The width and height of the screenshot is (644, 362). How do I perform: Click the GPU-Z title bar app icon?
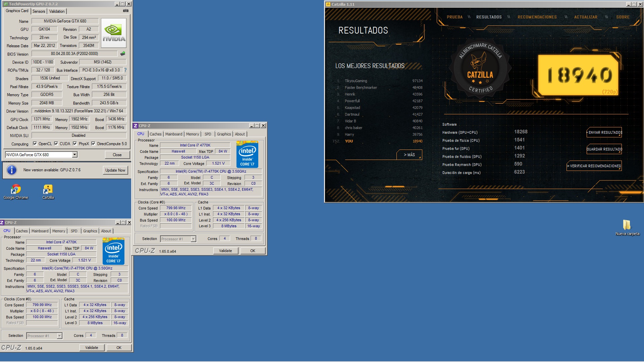click(x=5, y=4)
